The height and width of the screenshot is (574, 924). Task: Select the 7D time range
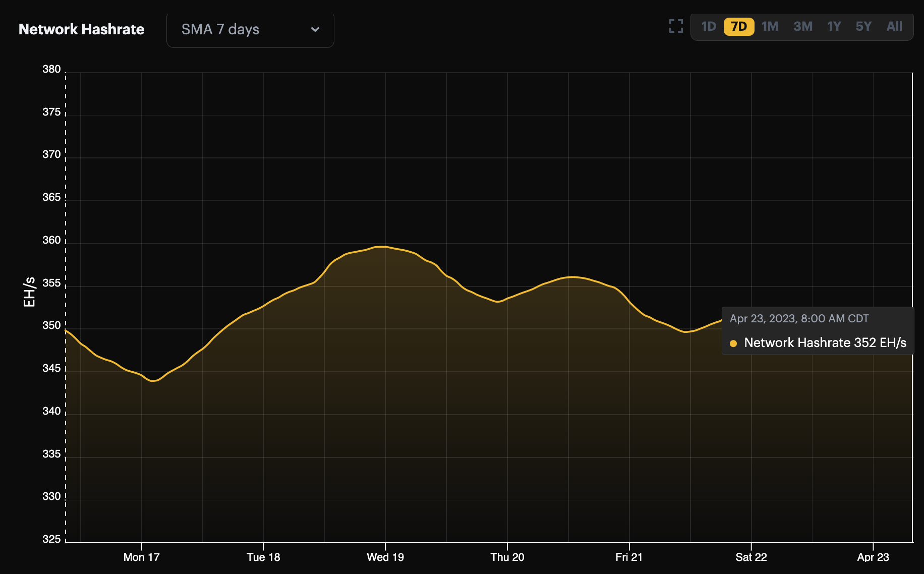(738, 27)
